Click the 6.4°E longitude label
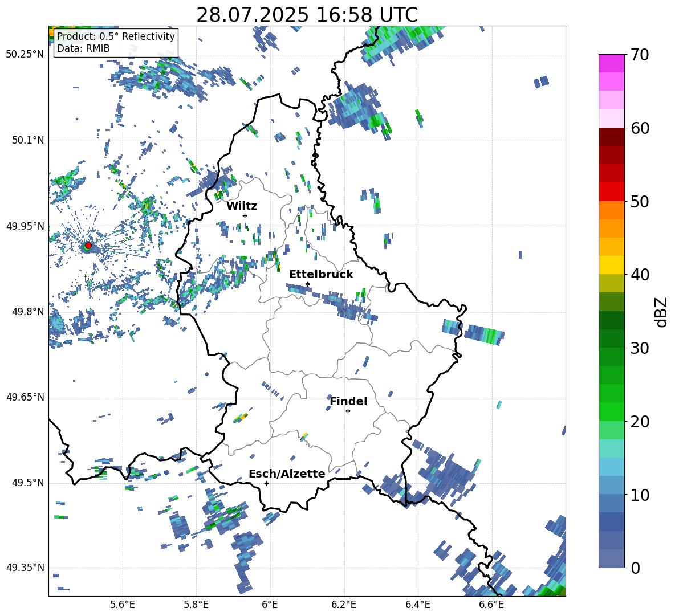The height and width of the screenshot is (616, 675). [x=417, y=605]
